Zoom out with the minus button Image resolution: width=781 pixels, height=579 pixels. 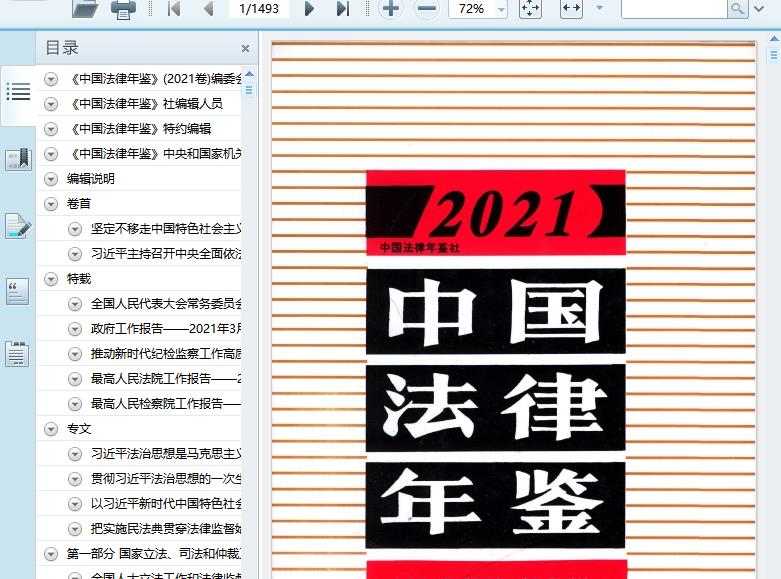pos(427,8)
